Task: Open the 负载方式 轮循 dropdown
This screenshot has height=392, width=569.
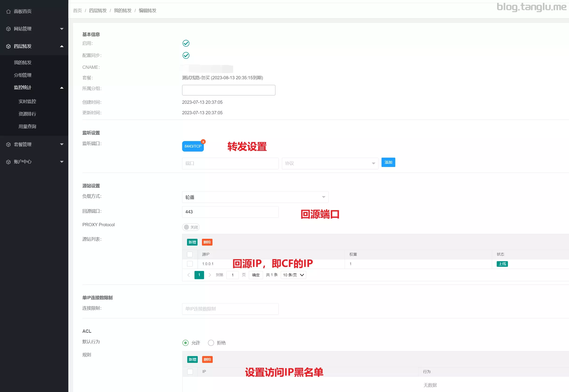Action: point(255,197)
